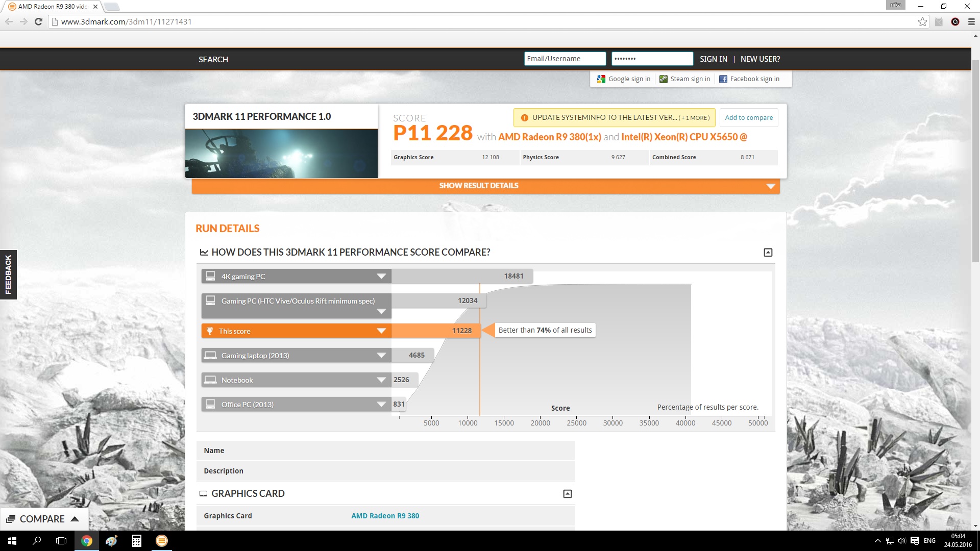Reload the page with the refresh icon

coord(38,22)
